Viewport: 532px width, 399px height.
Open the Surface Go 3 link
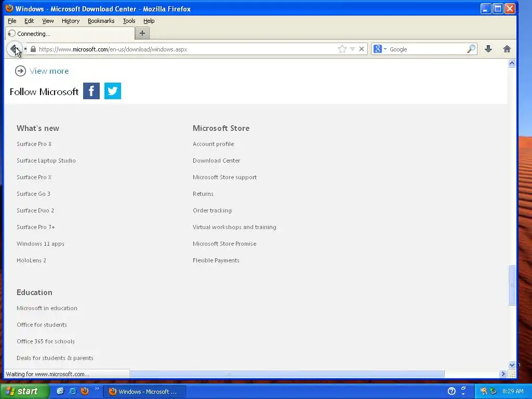(33, 194)
